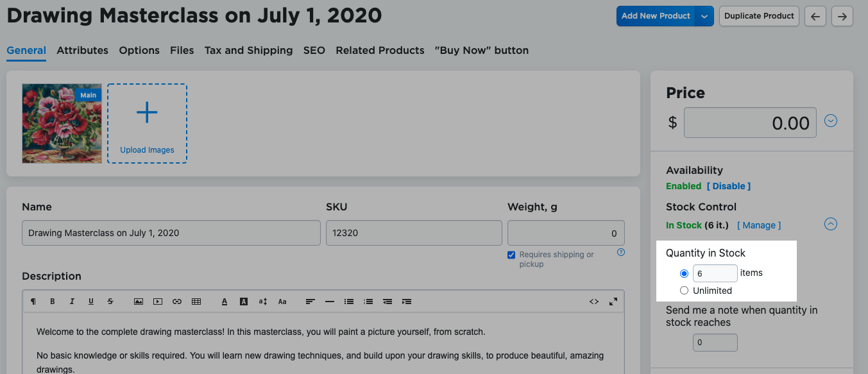Insert an image via editor toolbar
The width and height of the screenshot is (868, 374).
click(x=139, y=302)
